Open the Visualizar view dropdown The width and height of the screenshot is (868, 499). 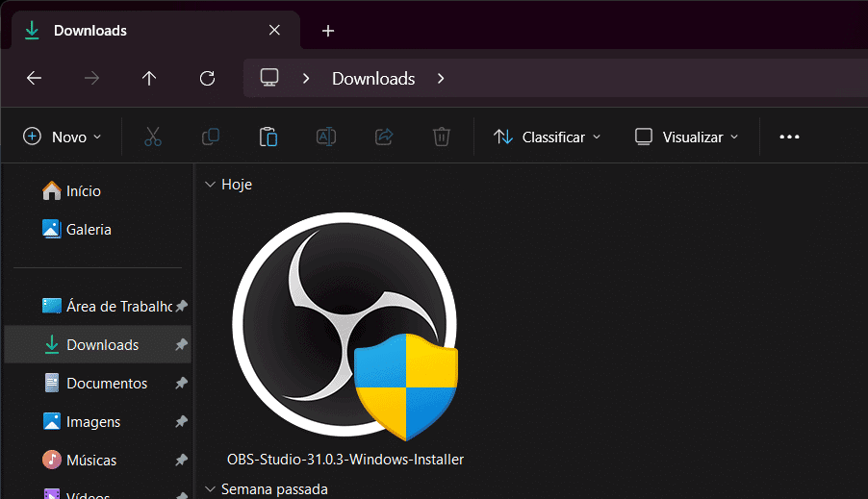click(686, 137)
